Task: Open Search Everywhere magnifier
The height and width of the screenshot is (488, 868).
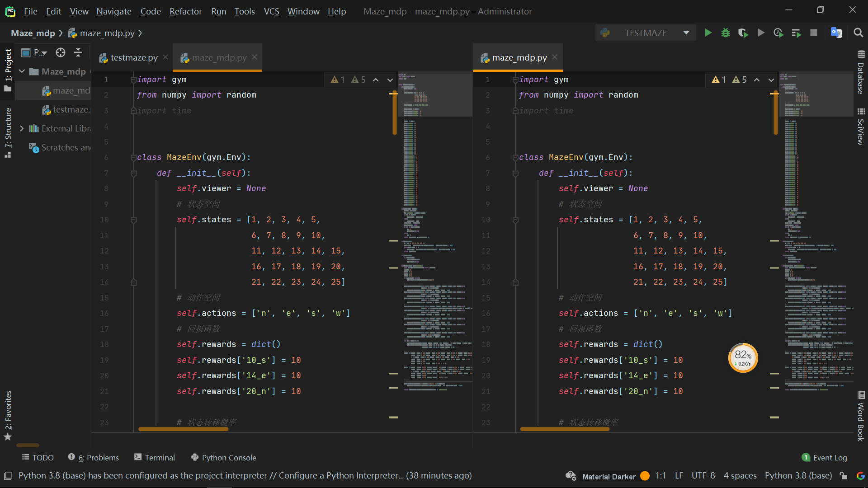Action: click(858, 33)
